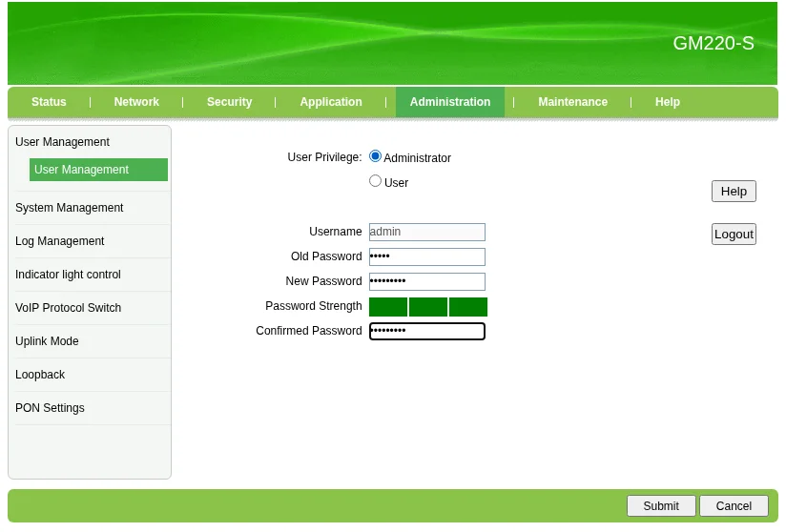Viewport: 786px width, 532px height.
Task: Click the Password Strength label
Action: click(313, 306)
